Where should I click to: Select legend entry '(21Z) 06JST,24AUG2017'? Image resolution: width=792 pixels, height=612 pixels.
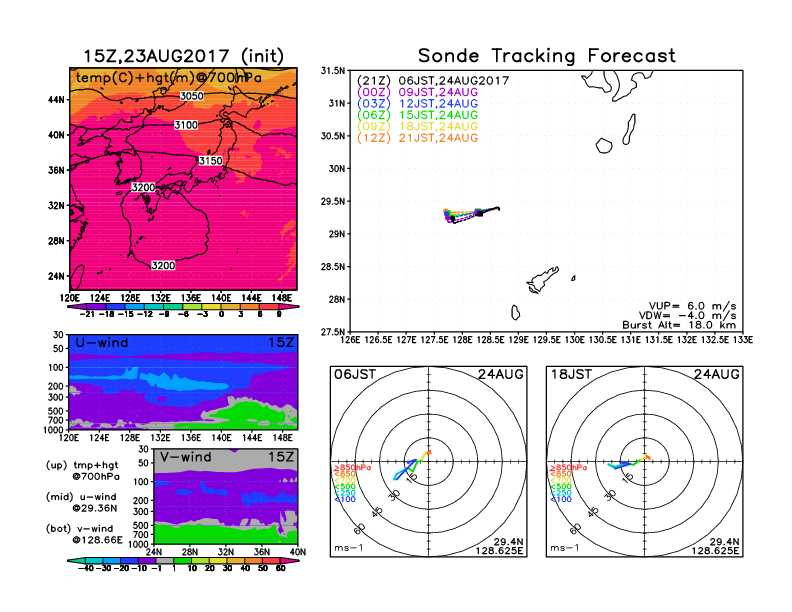coord(433,80)
